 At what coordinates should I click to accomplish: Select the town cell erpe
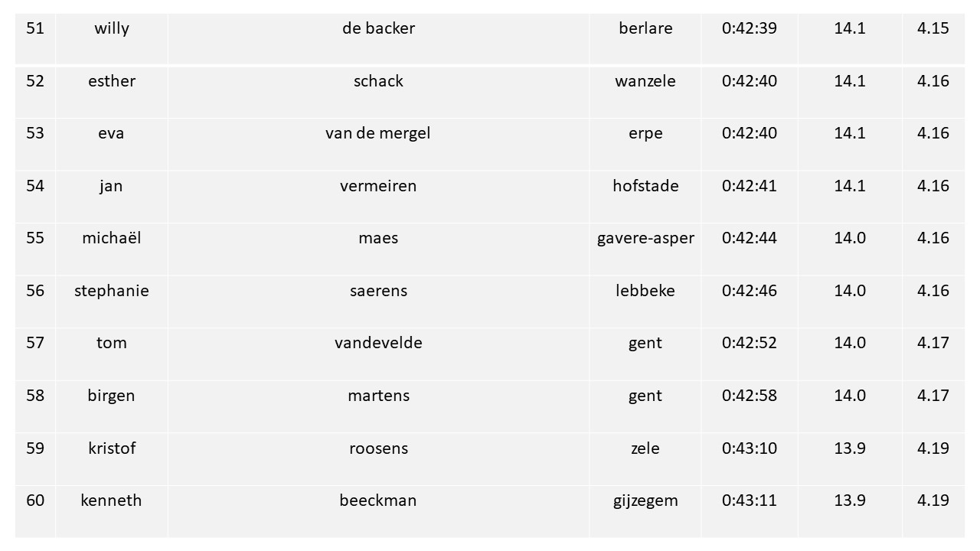645,145
